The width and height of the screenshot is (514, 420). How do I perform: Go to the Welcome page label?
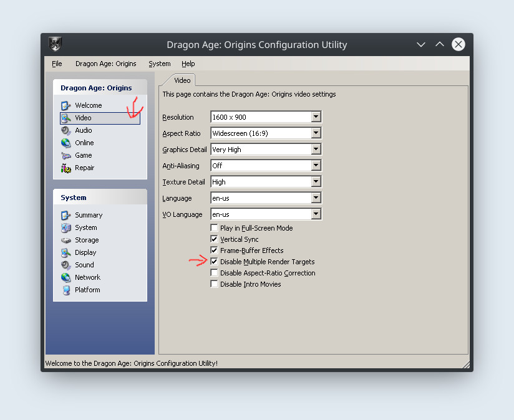[x=89, y=105]
